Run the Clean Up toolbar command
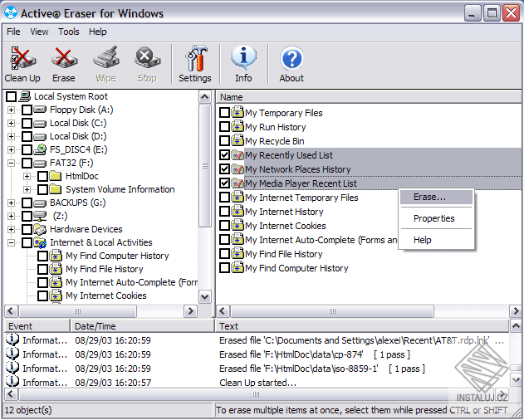Image resolution: width=524 pixels, height=420 pixels. pyautogui.click(x=22, y=64)
